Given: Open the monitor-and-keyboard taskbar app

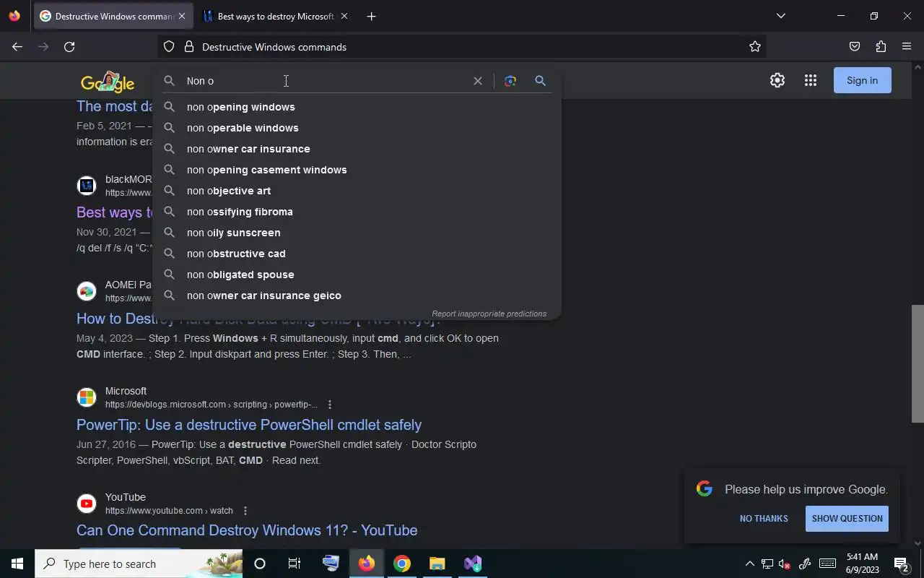Looking at the screenshot, I should point(331,564).
